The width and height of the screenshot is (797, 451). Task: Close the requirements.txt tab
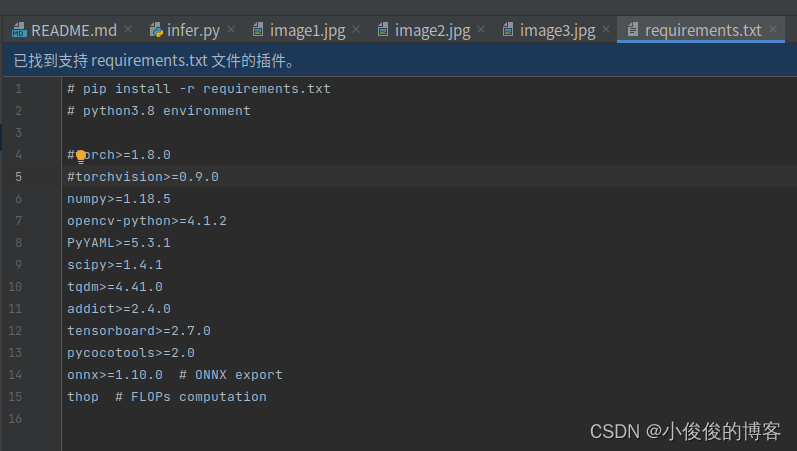pyautogui.click(x=773, y=29)
